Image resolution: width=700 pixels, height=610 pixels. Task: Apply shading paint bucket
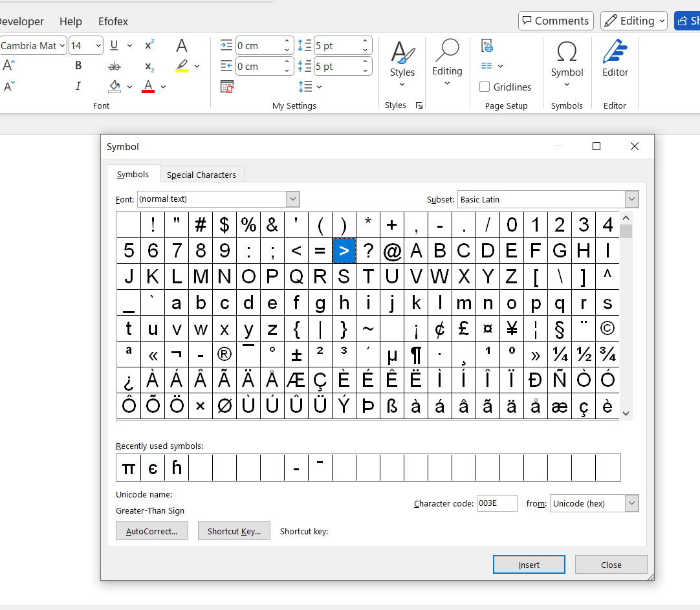115,86
